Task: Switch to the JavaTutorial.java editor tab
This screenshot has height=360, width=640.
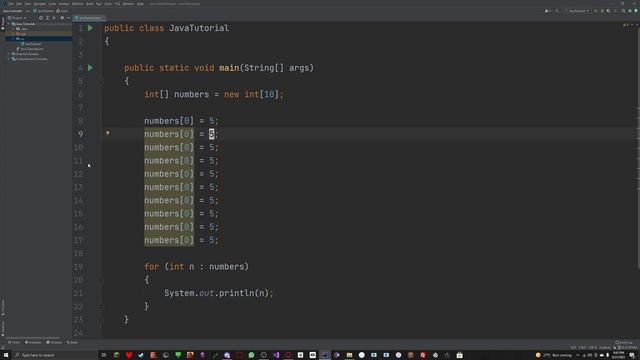Action: click(x=89, y=18)
